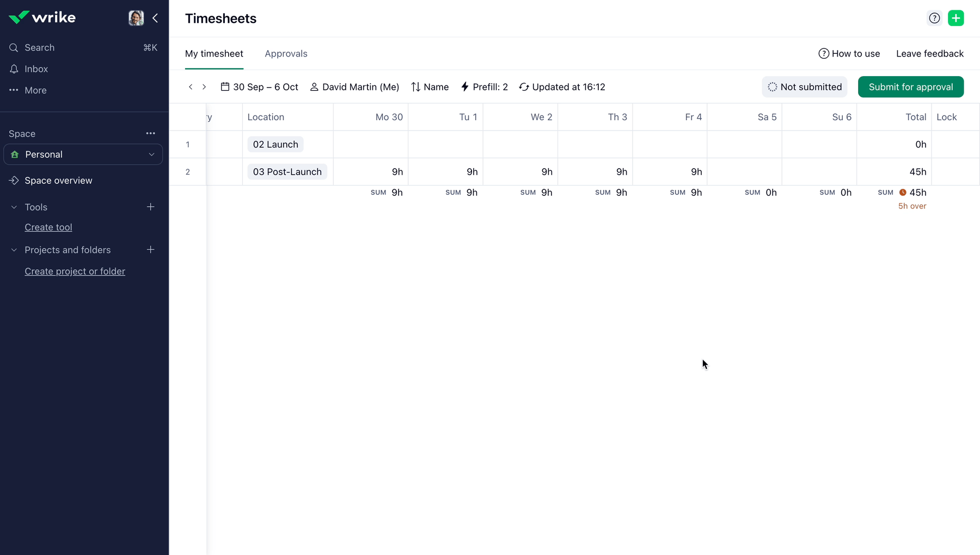The image size is (980, 555).
Task: Switch to the Approvals tab
Action: pos(286,54)
